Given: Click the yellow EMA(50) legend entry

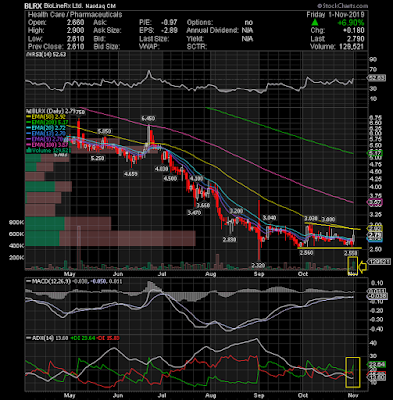Looking at the screenshot, I should 46,117.
